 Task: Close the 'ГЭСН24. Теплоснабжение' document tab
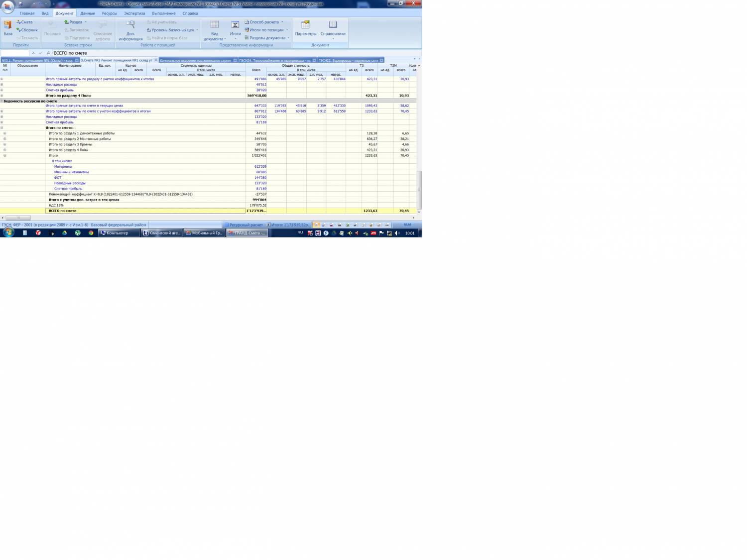(314, 60)
